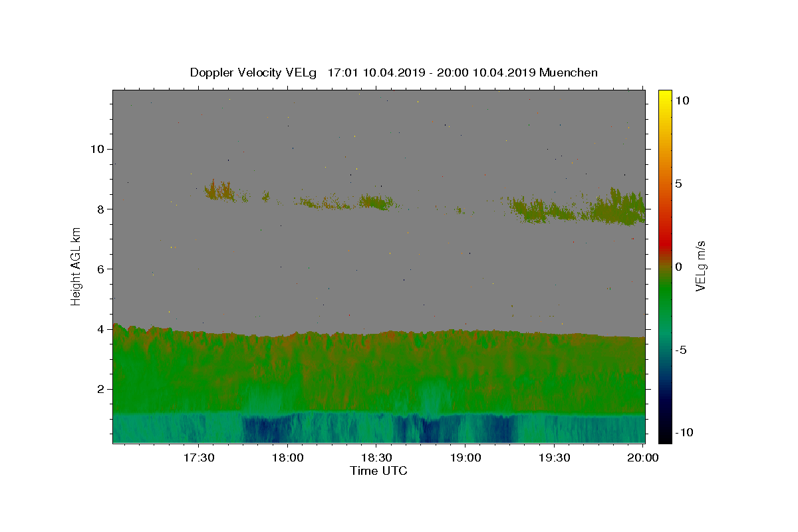Click the '17:30' time tick label

[199, 458]
